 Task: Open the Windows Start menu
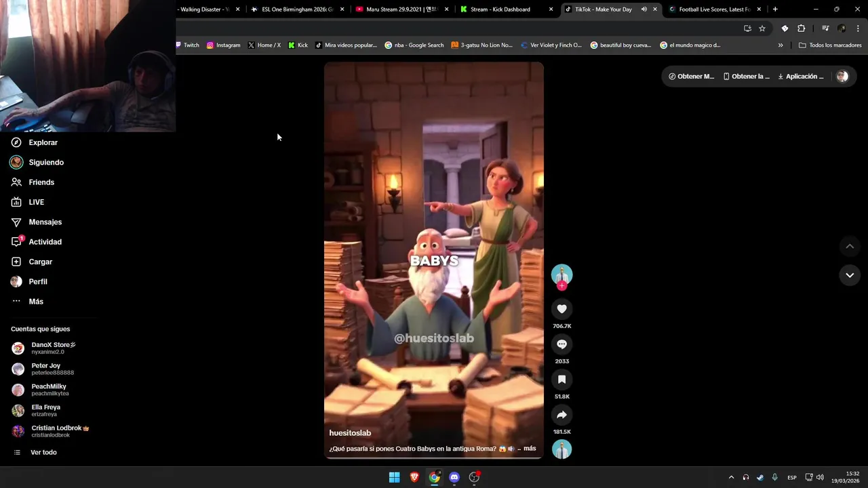coord(394,477)
